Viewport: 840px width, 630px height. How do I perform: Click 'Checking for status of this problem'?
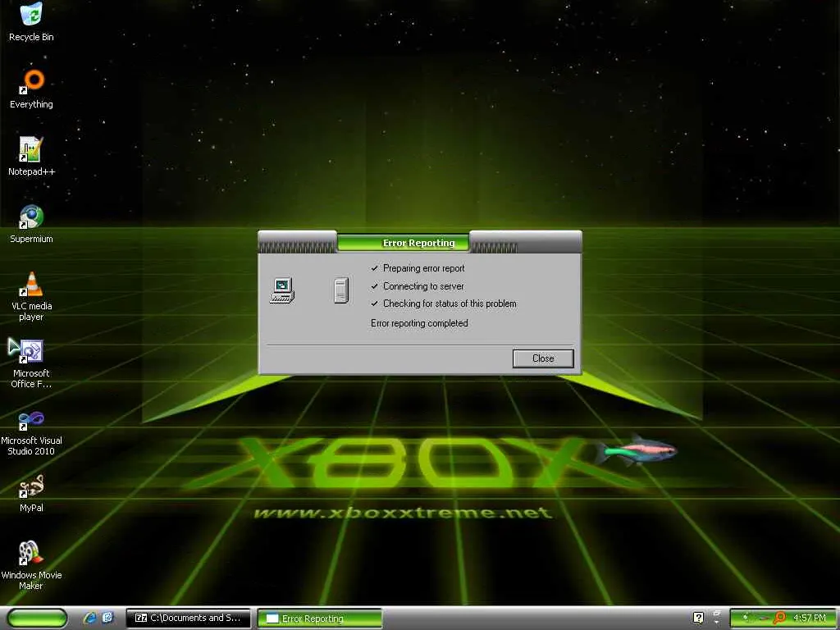[450, 304]
